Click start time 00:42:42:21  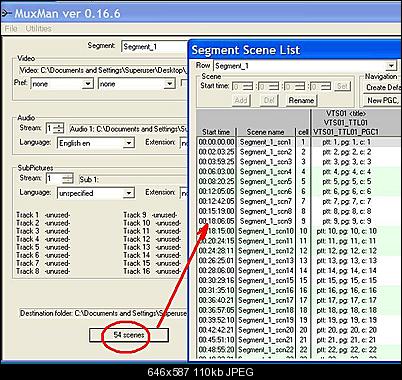[216, 330]
